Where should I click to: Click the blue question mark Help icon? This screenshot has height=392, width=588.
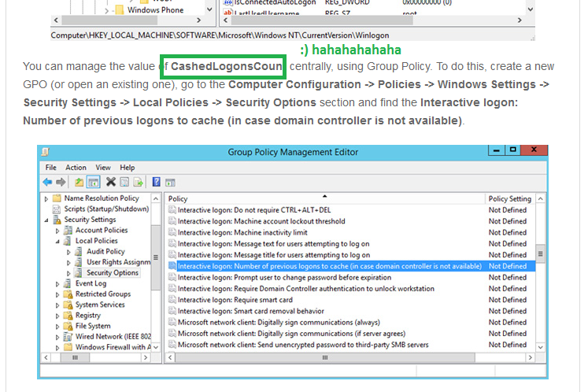pyautogui.click(x=157, y=182)
